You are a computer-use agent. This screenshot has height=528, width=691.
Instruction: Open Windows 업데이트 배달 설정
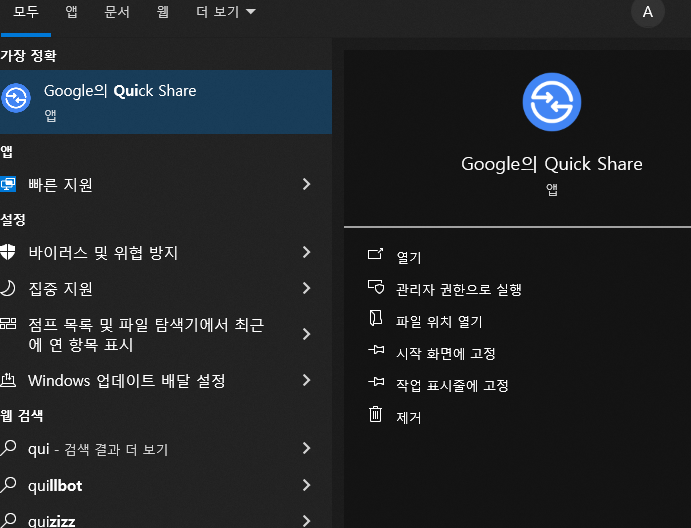pos(166,380)
